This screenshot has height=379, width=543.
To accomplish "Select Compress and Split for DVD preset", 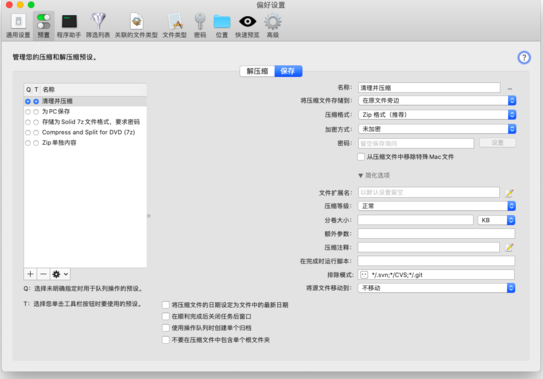I will pyautogui.click(x=85, y=132).
